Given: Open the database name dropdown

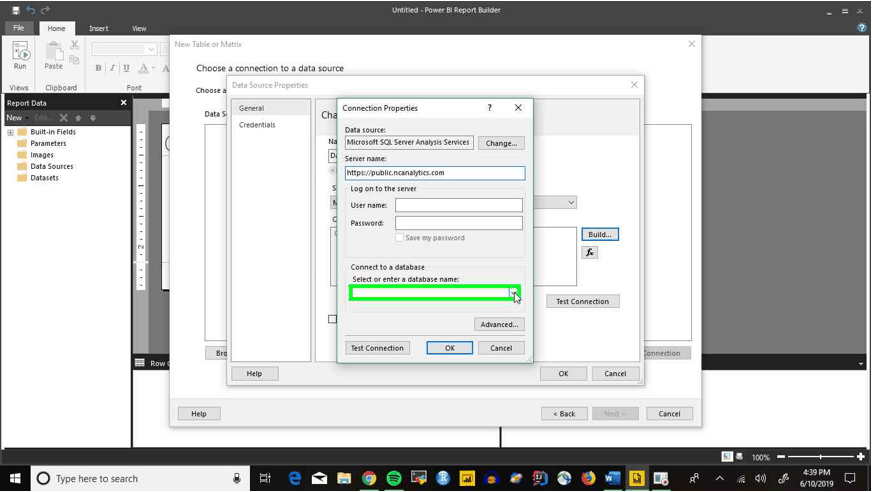Looking at the screenshot, I should pos(514,293).
